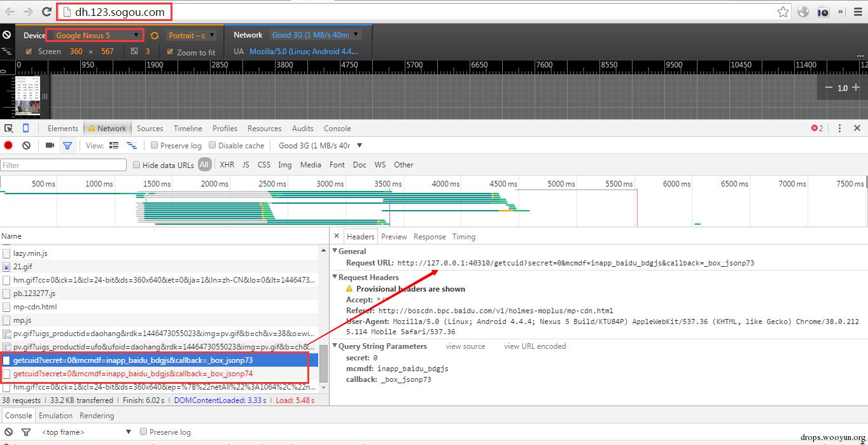Open the Good 3G throttling dropdown in the Network toolbar
Viewport: 868px width, 445px height.
321,145
